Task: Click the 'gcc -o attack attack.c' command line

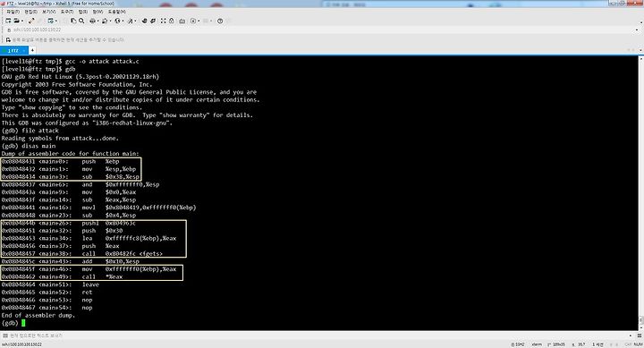Action: pyautogui.click(x=102, y=61)
